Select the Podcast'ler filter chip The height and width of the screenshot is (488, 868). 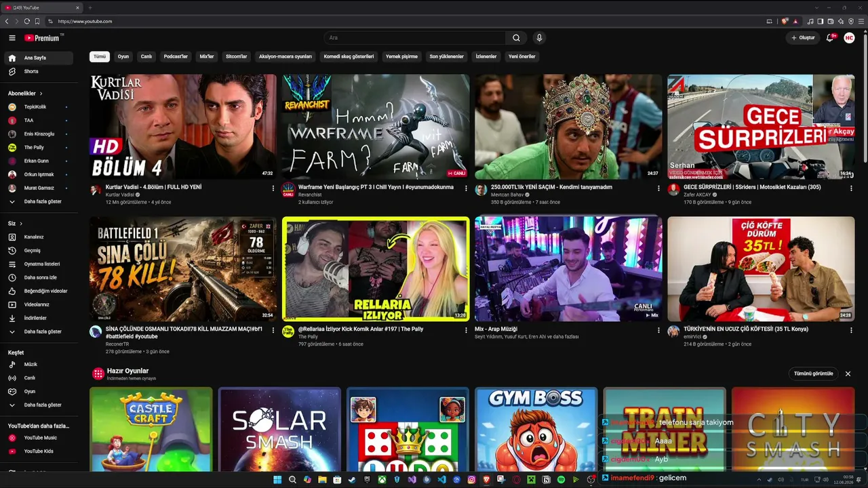coord(176,57)
